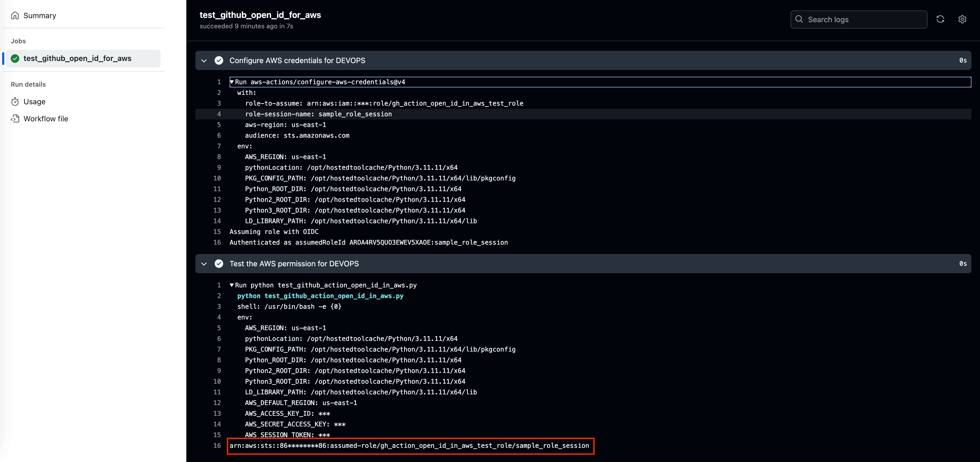Click the magnifier icon in Search logs

pyautogui.click(x=799, y=19)
